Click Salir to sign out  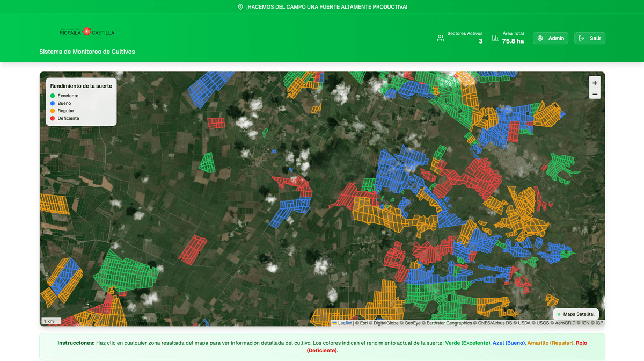[x=589, y=38]
